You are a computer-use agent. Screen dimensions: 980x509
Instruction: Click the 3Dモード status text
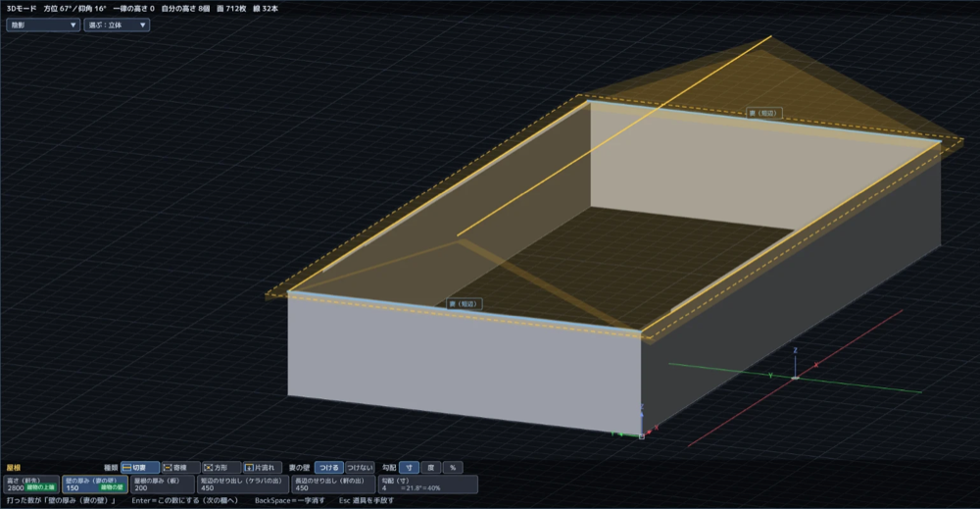(x=22, y=9)
